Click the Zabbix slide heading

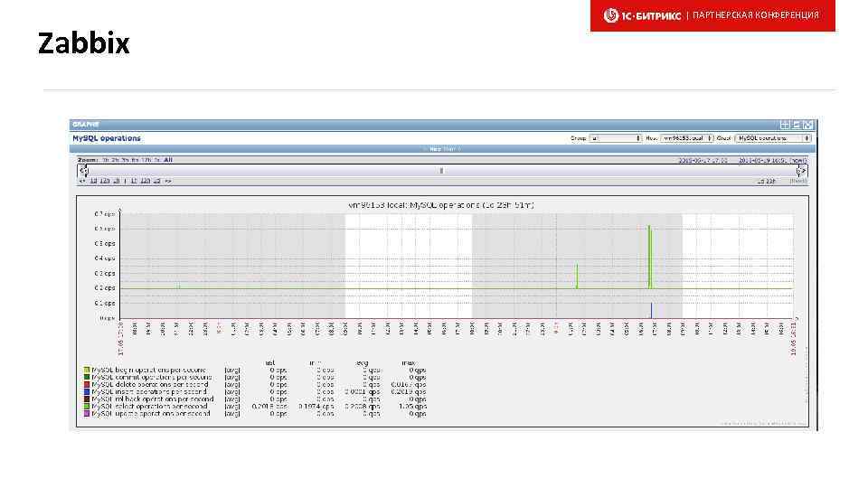(83, 43)
